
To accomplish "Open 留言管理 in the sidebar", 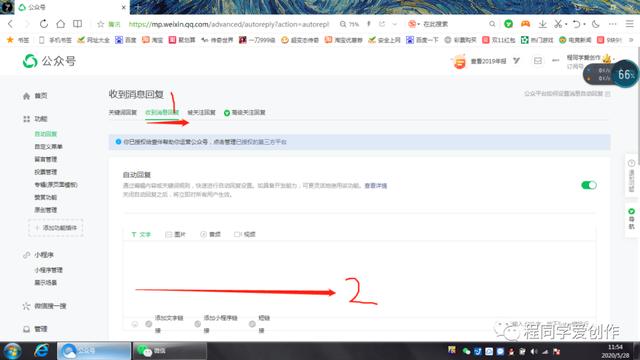I will (x=46, y=159).
